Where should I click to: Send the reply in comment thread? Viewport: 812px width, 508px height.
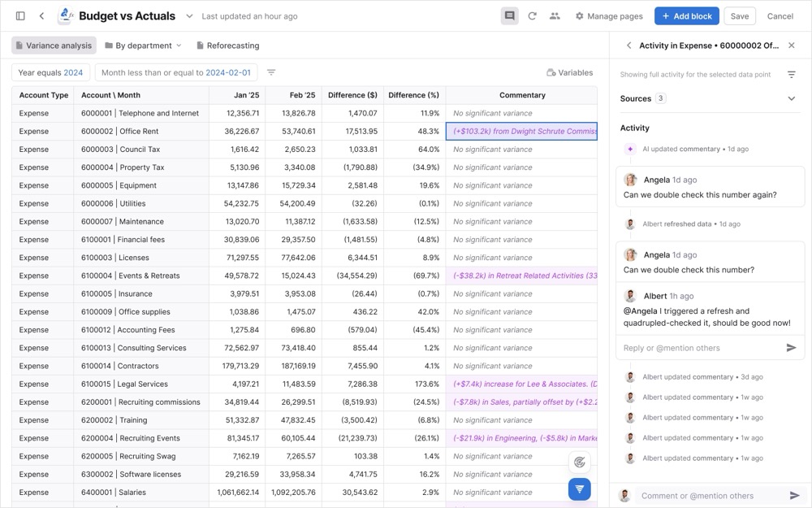[x=791, y=348]
